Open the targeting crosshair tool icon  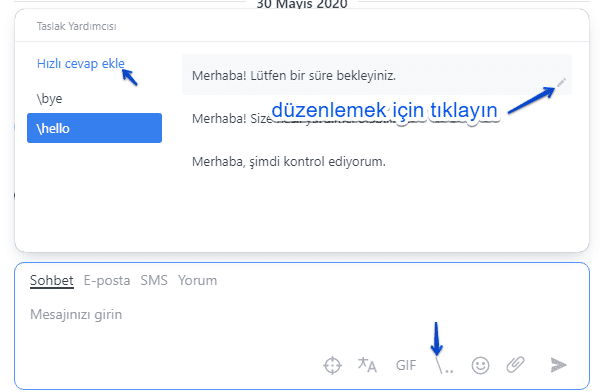click(332, 365)
